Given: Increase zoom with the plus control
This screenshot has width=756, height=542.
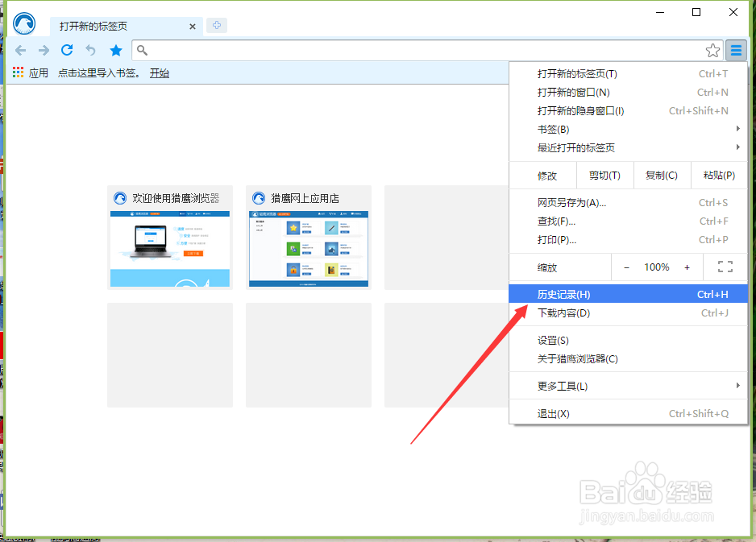Looking at the screenshot, I should [x=687, y=267].
